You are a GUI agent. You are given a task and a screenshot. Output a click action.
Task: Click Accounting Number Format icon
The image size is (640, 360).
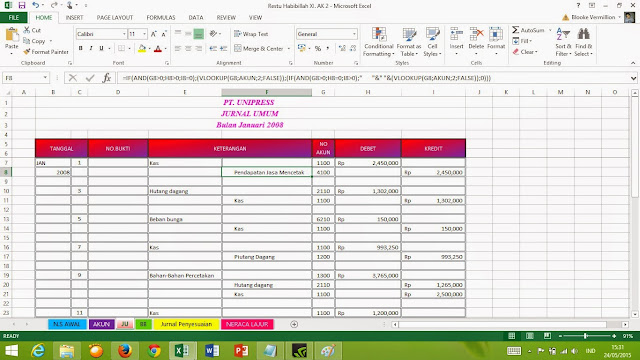302,49
